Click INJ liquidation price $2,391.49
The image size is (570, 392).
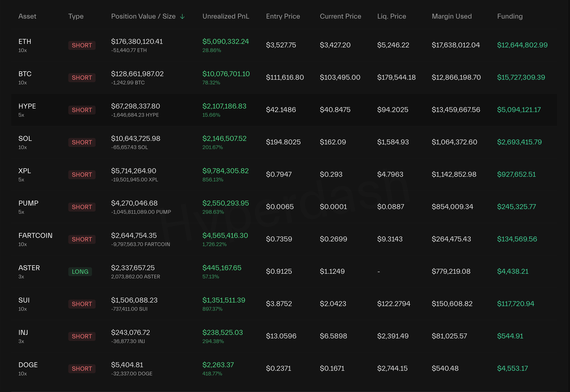pyautogui.click(x=393, y=336)
